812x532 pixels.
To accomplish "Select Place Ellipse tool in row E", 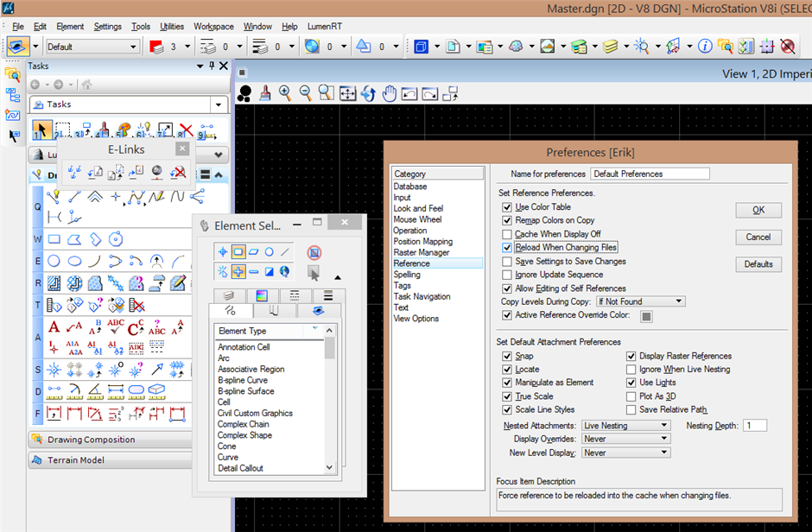I will [74, 262].
